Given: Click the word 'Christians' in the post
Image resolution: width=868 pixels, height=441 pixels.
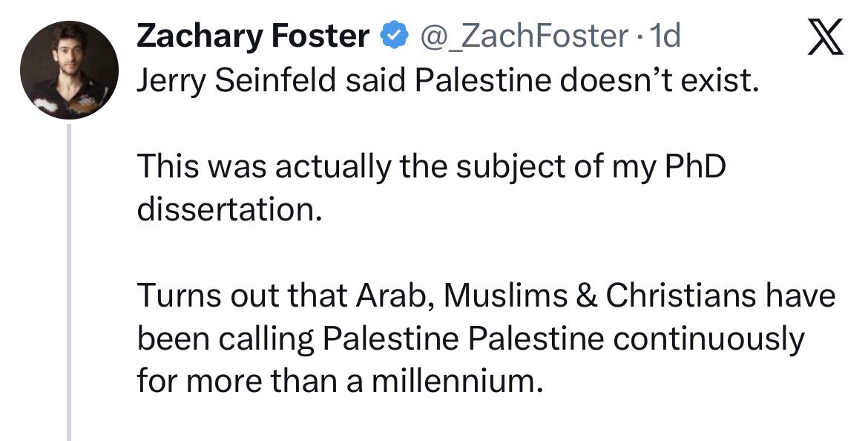Looking at the screenshot, I should coord(680,295).
